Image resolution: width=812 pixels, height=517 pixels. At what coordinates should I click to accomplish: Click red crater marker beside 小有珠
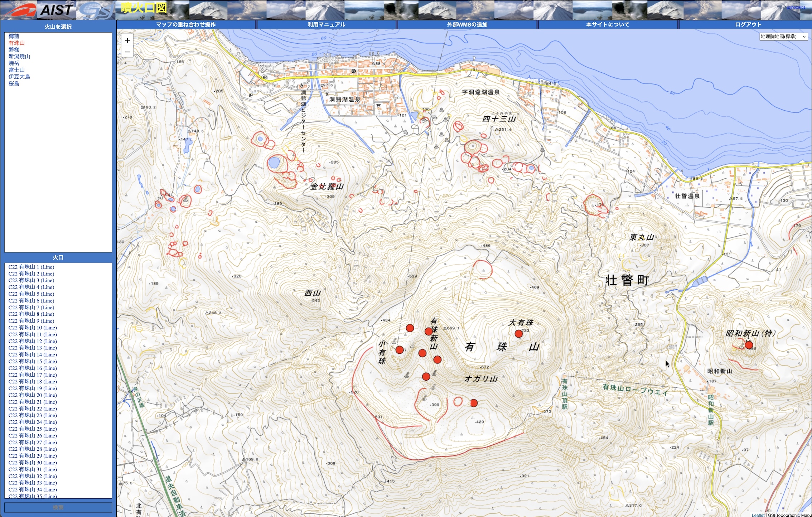pos(400,350)
